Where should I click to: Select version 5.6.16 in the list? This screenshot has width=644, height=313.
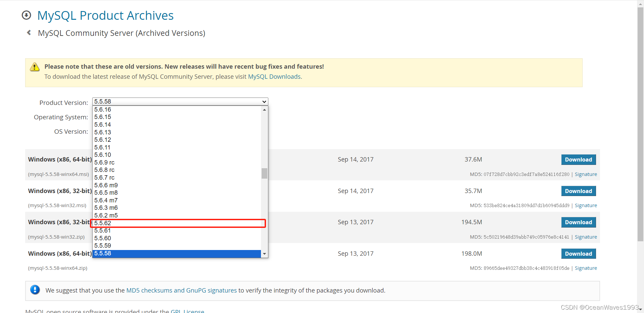coord(177,110)
